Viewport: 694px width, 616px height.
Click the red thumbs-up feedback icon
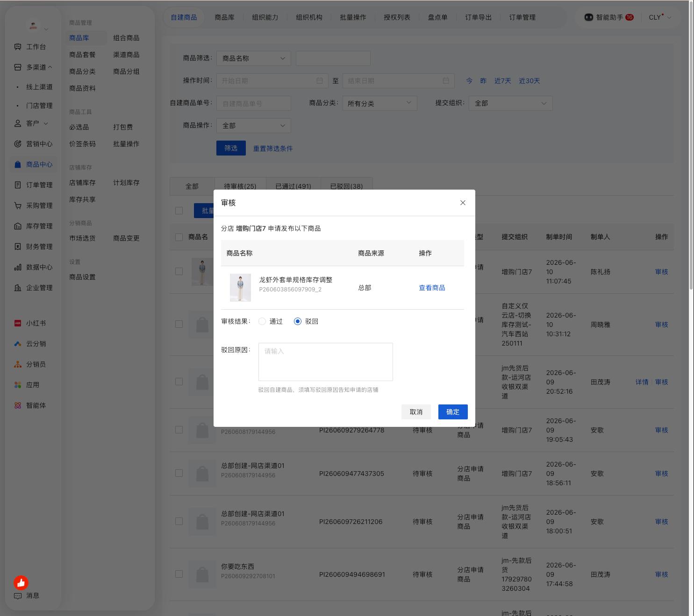tap(21, 583)
